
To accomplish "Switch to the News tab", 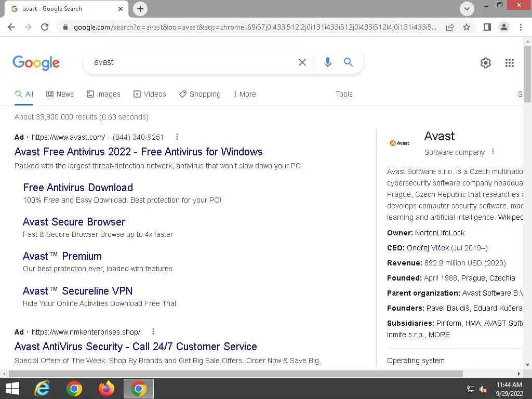I will pos(60,95).
